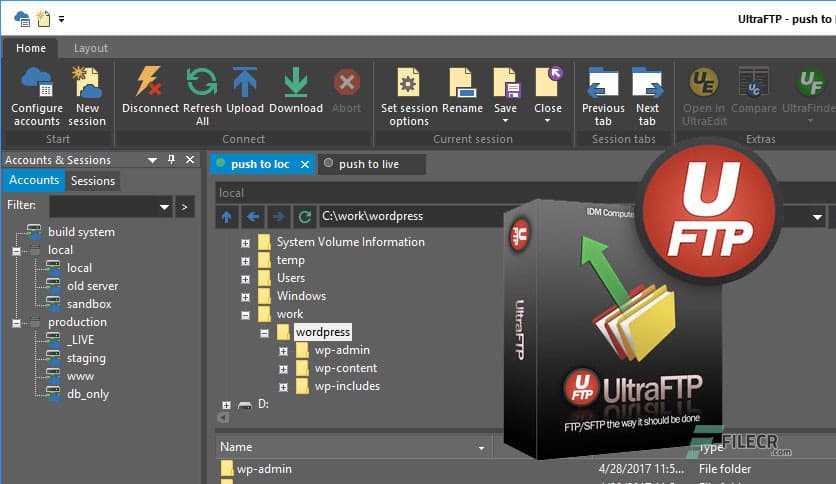Collapse the work folder
This screenshot has width=836, height=484.
pos(245,315)
